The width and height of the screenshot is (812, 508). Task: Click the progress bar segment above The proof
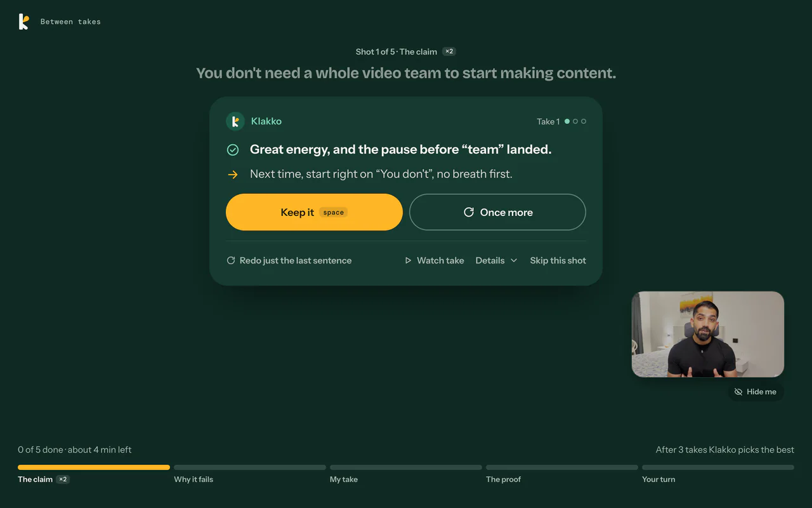click(x=562, y=467)
